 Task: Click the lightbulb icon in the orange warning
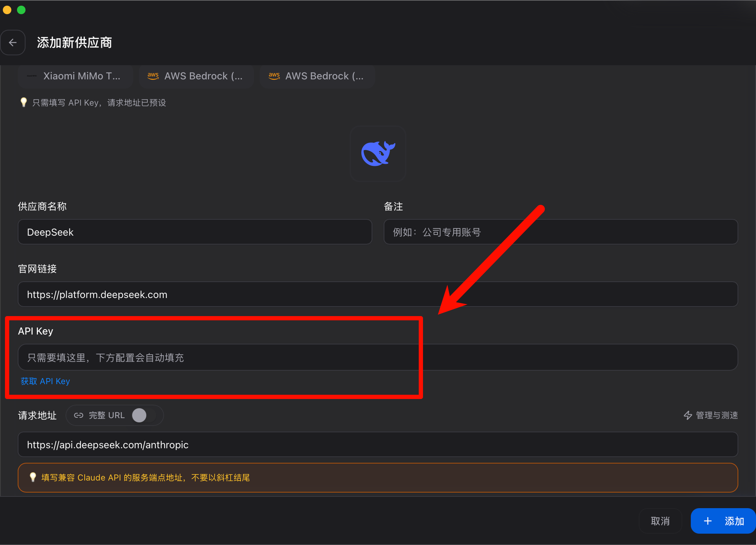click(x=33, y=477)
